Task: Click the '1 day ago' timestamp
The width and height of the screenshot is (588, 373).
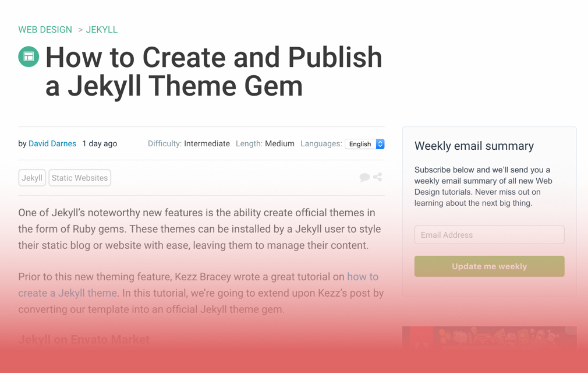Action: pos(100,144)
